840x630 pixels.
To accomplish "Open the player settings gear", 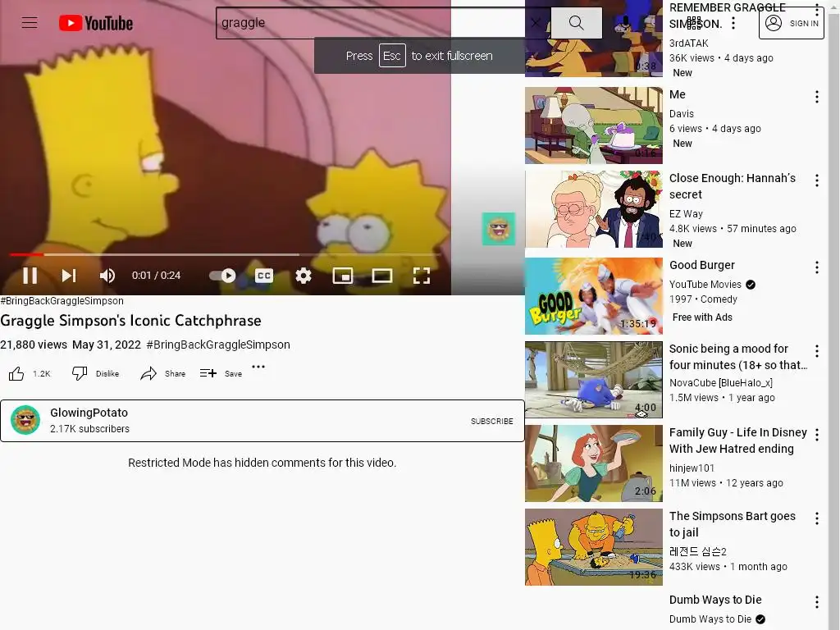I will [304, 276].
